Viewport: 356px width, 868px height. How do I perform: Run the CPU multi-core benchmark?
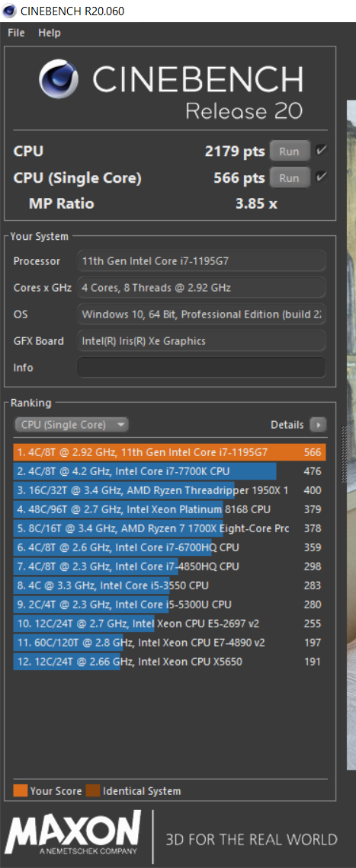point(290,151)
